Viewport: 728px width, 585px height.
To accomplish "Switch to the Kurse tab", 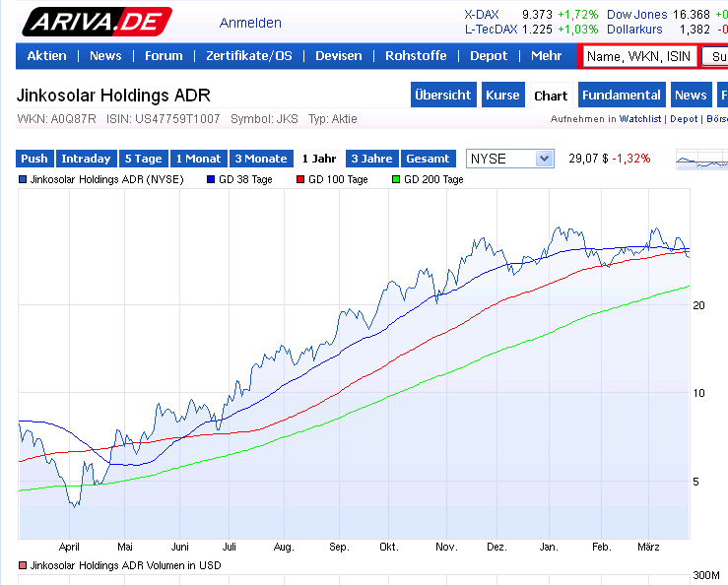I will tap(502, 95).
